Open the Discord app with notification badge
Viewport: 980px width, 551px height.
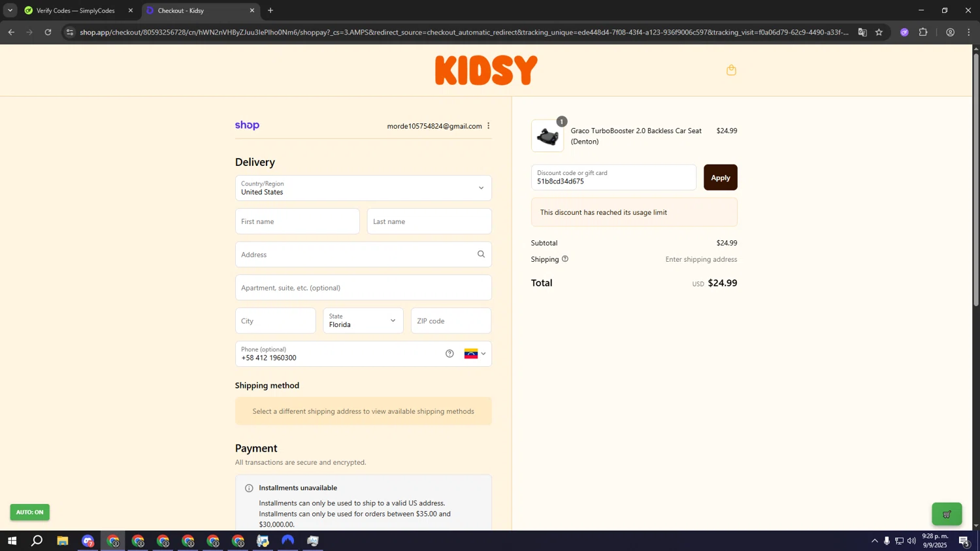(88, 541)
